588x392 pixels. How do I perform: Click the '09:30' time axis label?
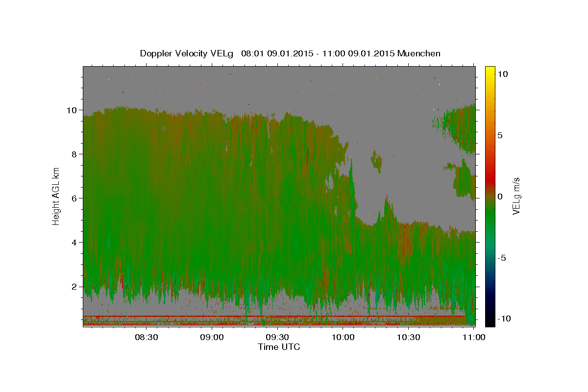pos(277,337)
